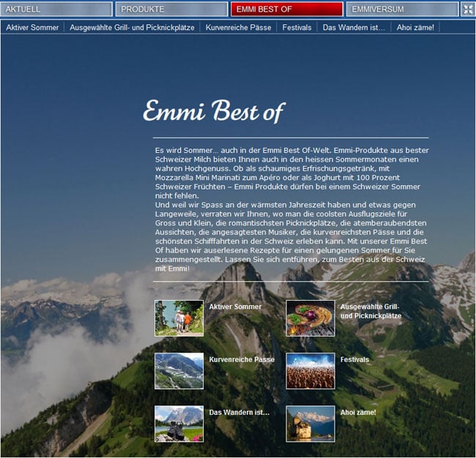Open the EMMIVERSUM main tab
Image resolution: width=476 pixels, height=458 pixels.
coord(402,9)
